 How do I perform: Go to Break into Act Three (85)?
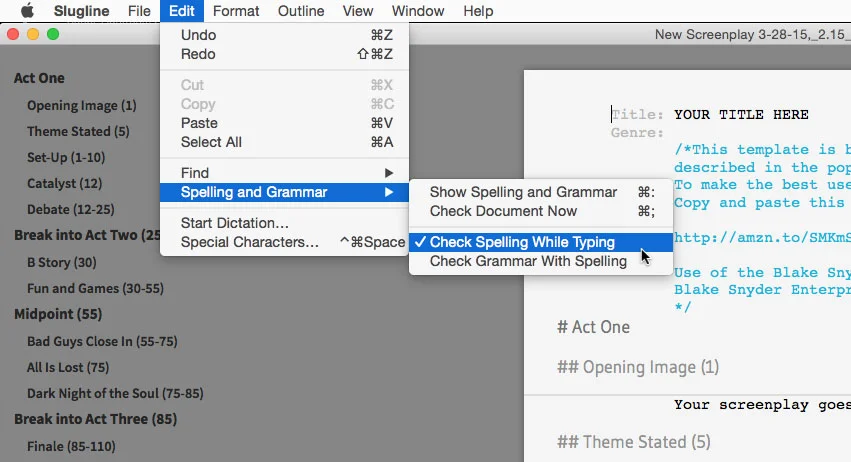[96, 419]
